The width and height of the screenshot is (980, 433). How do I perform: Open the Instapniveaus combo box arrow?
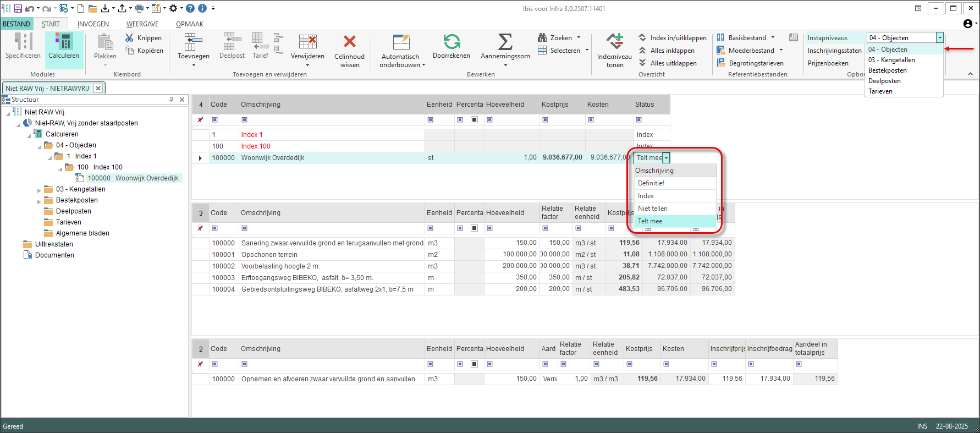pyautogui.click(x=940, y=38)
